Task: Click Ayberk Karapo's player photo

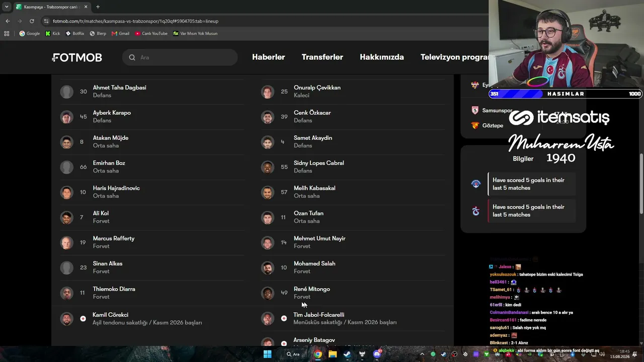Action: click(67, 117)
